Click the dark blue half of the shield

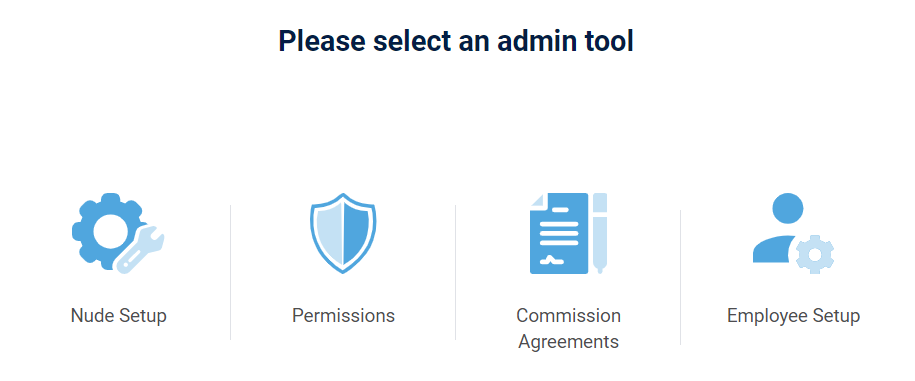pyautogui.click(x=358, y=232)
